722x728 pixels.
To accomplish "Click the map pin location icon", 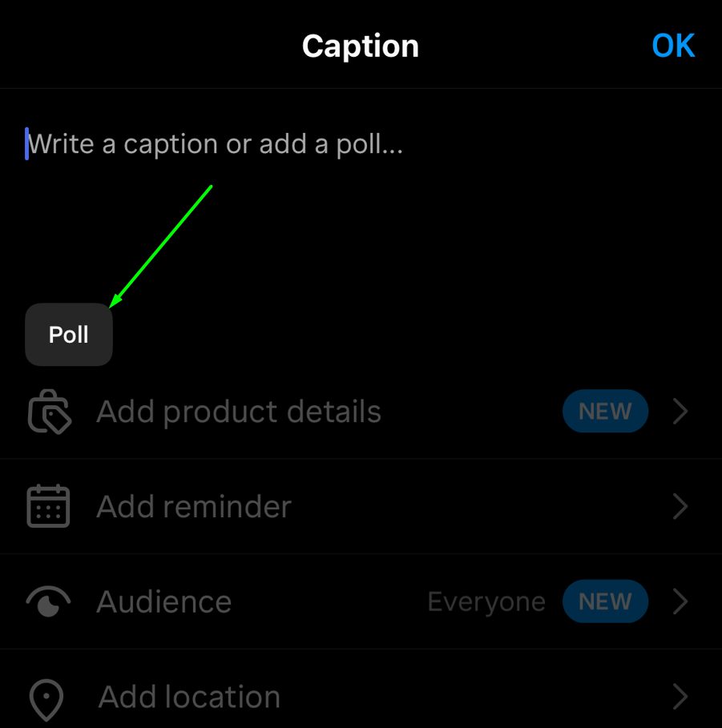I will click(47, 698).
